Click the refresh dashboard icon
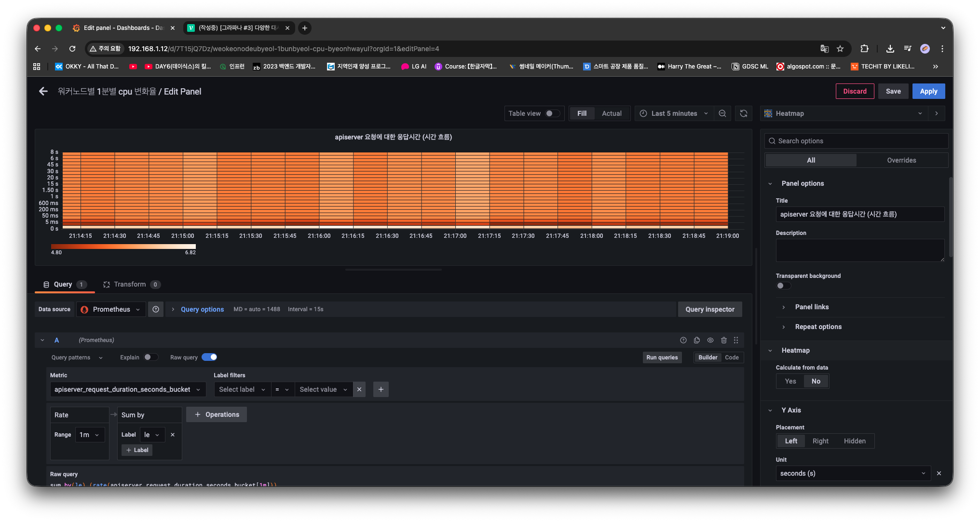This screenshot has height=522, width=980. [743, 113]
